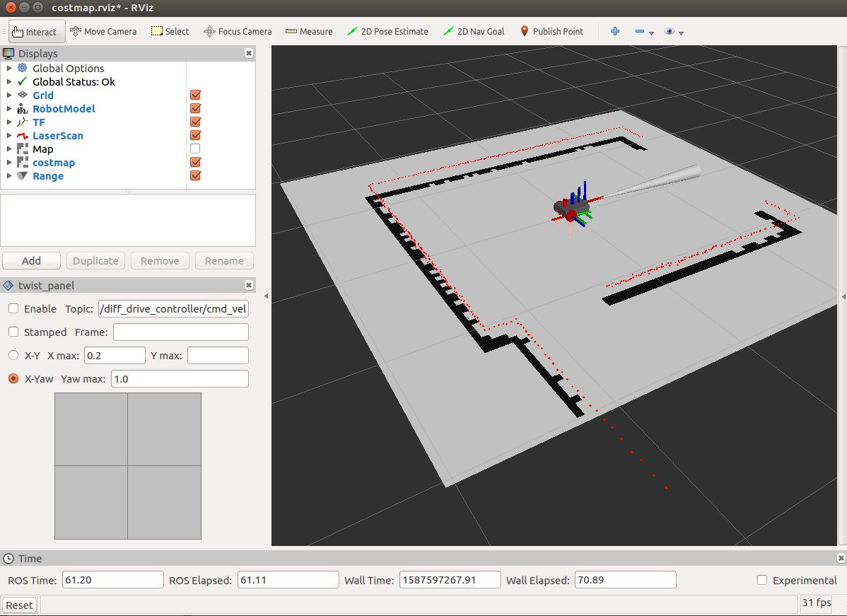The image size is (847, 616).
Task: Close the Displays panel
Action: (x=248, y=53)
